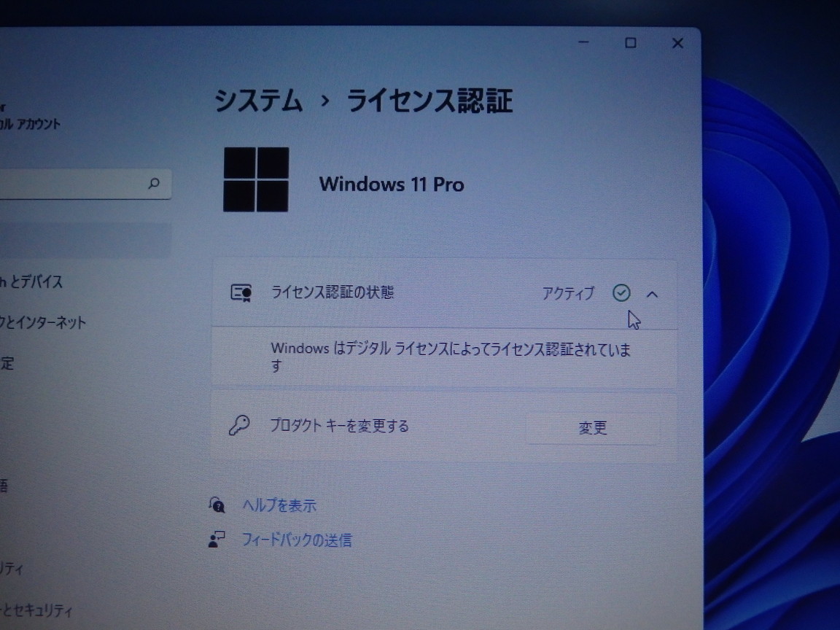Click the Windows 11 logo
The width and height of the screenshot is (840, 630).
[256, 179]
